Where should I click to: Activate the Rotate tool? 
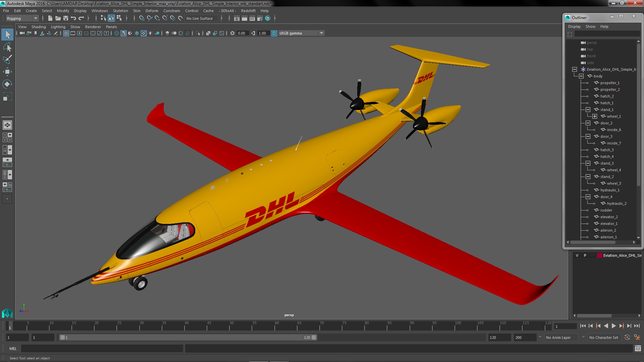7,84
